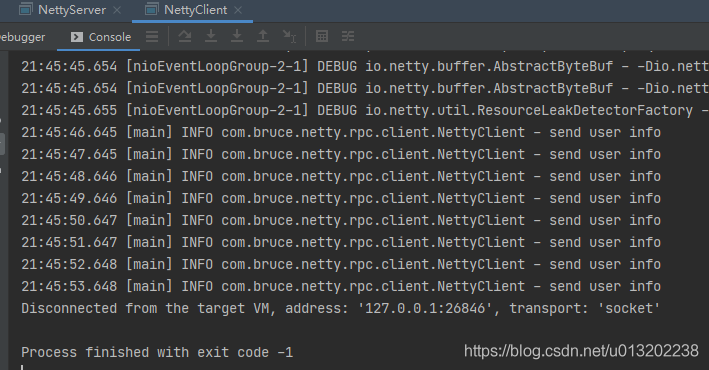709x370 pixels.
Task: Click the Console tab terminal icon
Action: [77, 37]
